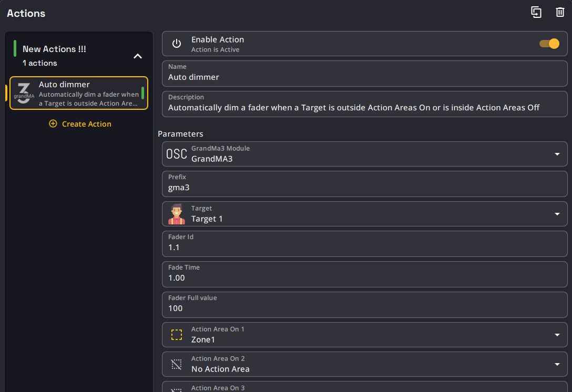This screenshot has height=392, width=572.
Task: Click the Fader Id input field
Action: point(364,247)
